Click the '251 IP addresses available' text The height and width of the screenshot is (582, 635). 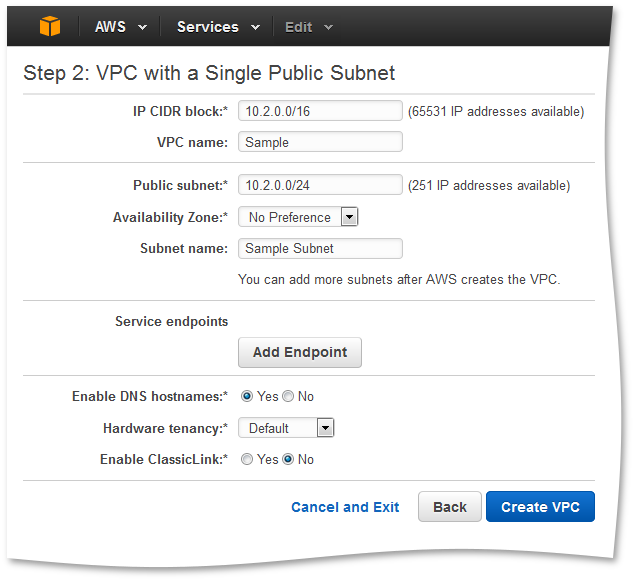tap(489, 185)
